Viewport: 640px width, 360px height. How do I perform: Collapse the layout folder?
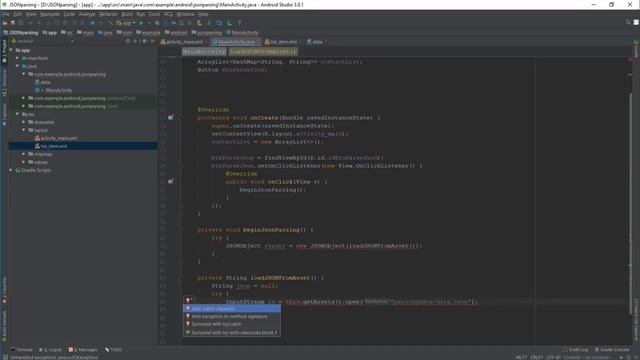24,130
